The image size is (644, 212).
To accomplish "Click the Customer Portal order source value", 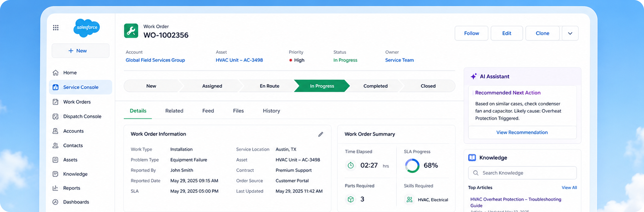I will point(292,181).
